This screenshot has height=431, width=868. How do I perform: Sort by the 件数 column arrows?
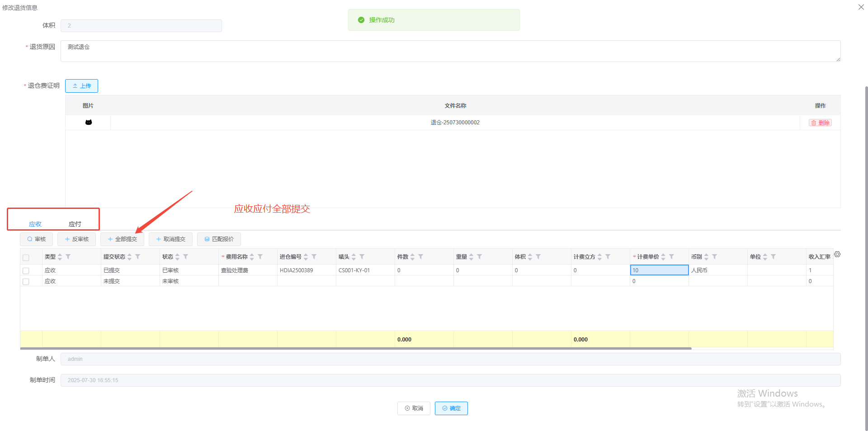[412, 257]
